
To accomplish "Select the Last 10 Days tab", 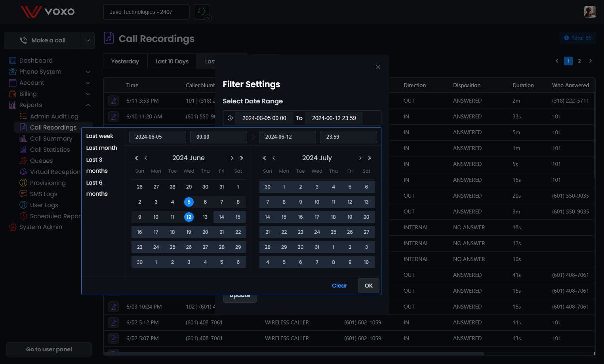I will tap(172, 61).
